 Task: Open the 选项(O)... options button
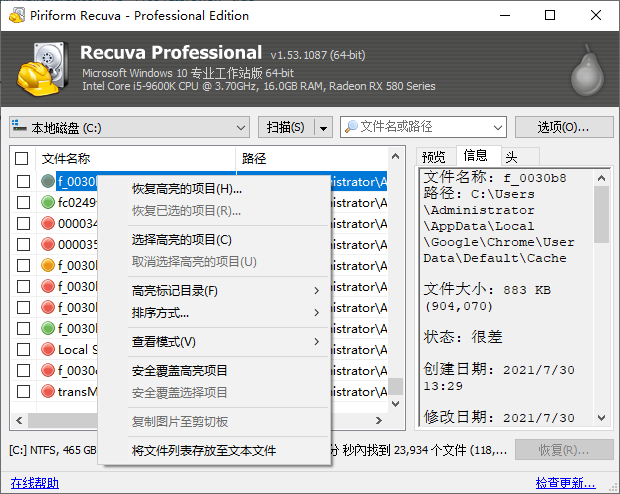564,127
